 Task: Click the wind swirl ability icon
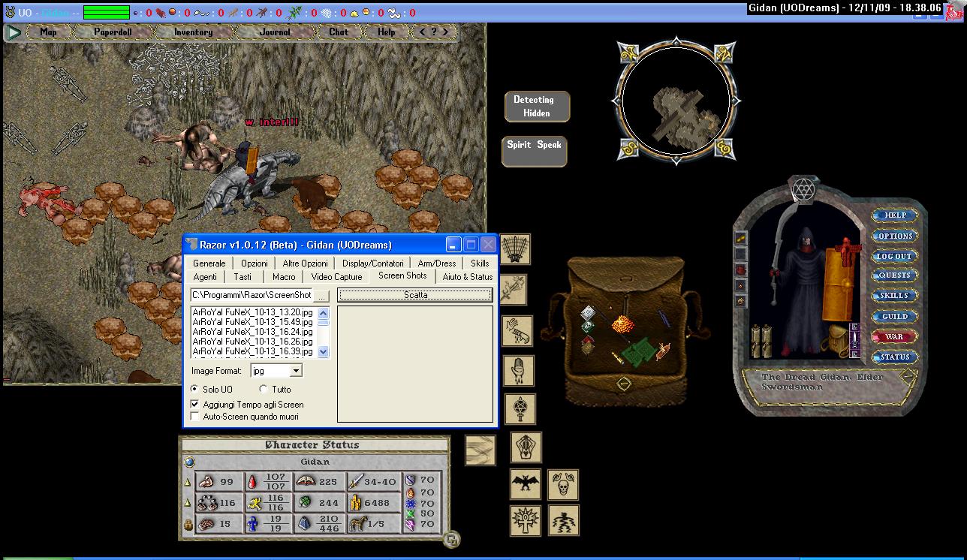coord(480,450)
